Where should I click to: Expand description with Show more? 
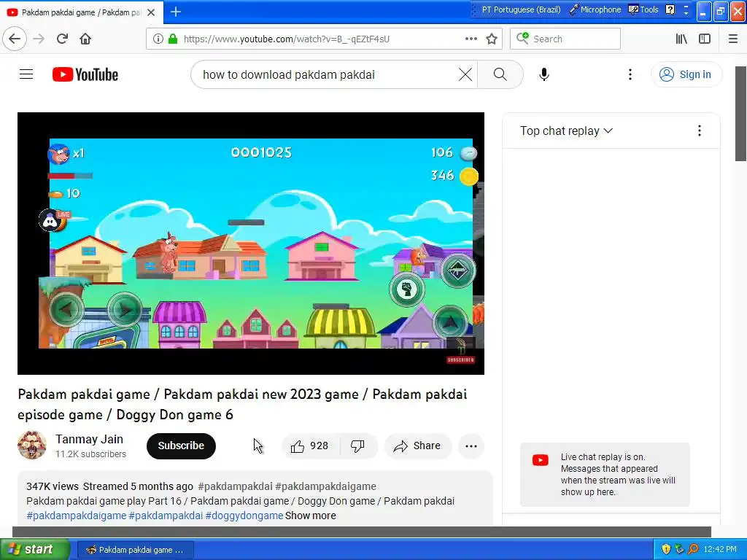311,516
